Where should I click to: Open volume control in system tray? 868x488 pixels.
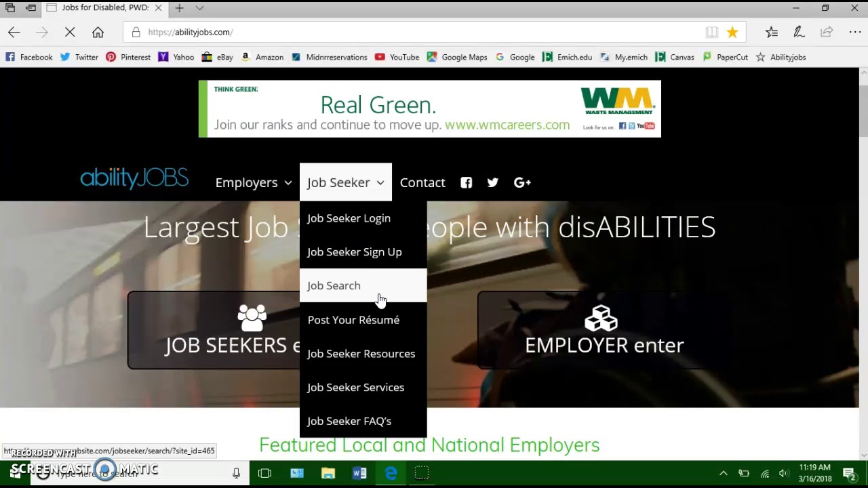tap(784, 473)
